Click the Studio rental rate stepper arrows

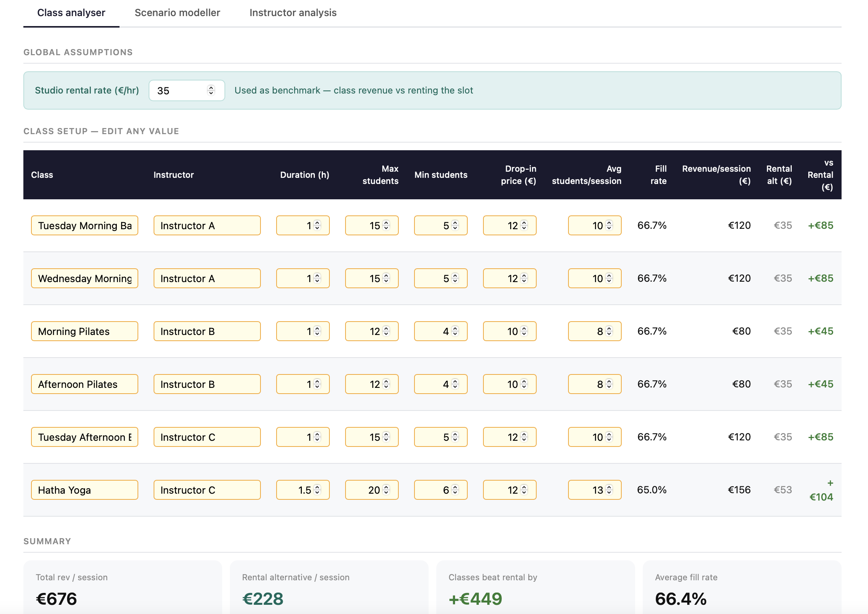211,90
